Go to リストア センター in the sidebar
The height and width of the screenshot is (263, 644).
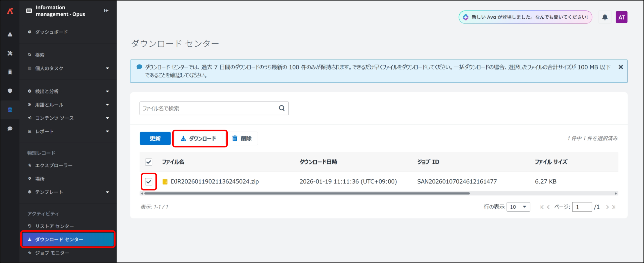tap(54, 226)
